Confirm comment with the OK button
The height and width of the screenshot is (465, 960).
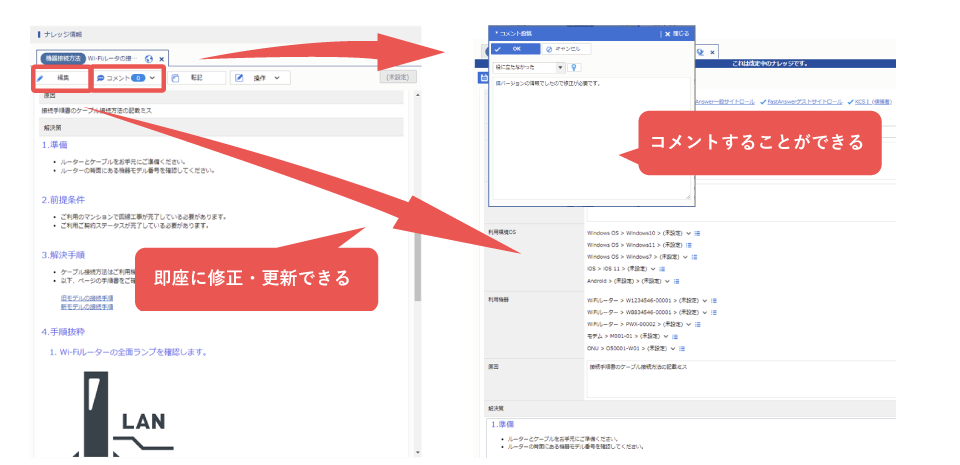coord(516,48)
